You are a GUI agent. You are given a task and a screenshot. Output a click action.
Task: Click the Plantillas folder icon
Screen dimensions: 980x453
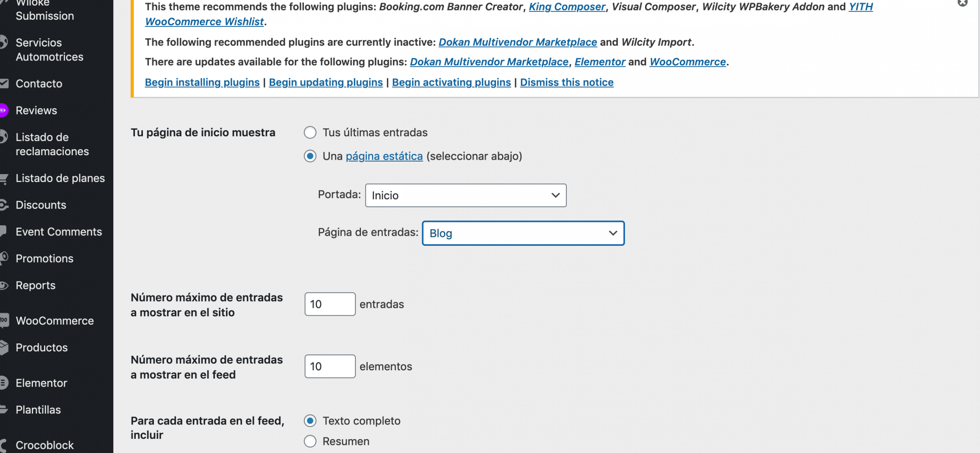[3, 409]
